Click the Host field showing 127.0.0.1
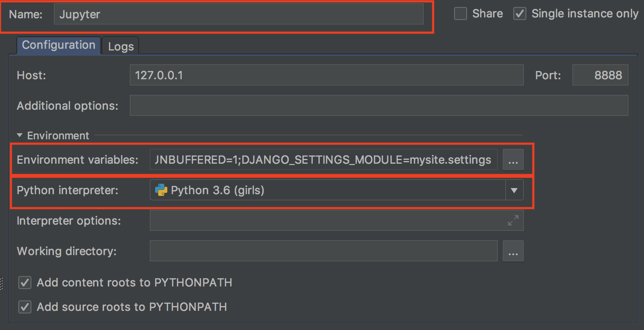 pos(326,75)
